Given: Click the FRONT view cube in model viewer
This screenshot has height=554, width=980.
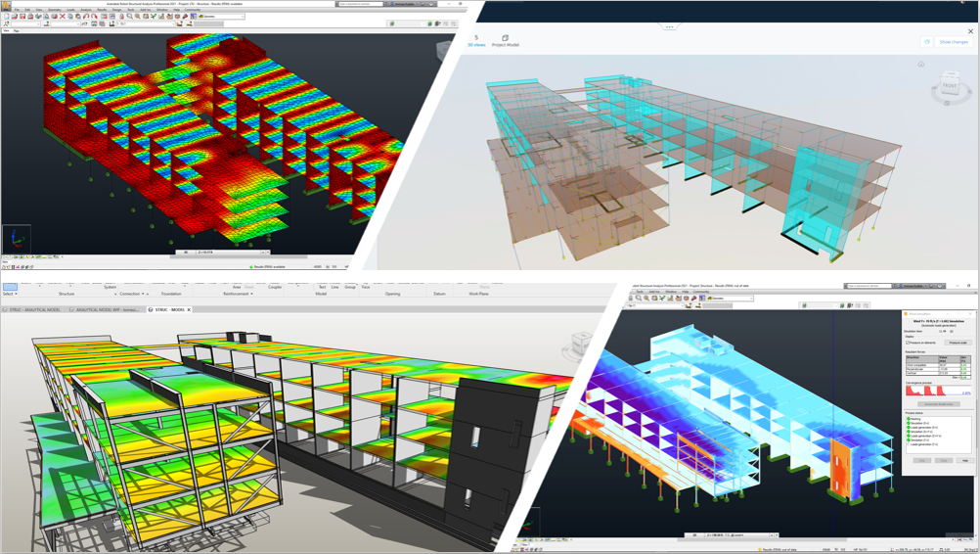Looking at the screenshot, I should (x=950, y=86).
